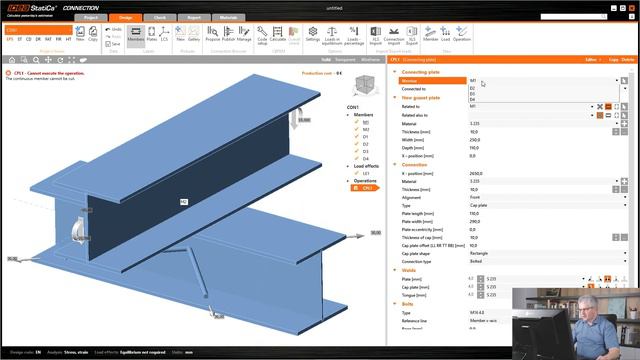Collapse the Load effects tree group
The image size is (640, 360).
tap(348, 166)
